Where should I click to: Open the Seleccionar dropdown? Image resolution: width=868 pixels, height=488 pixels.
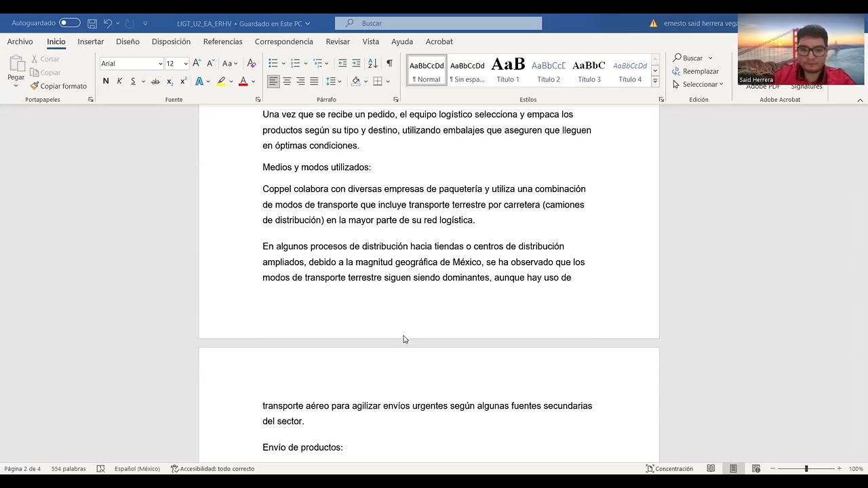(698, 84)
